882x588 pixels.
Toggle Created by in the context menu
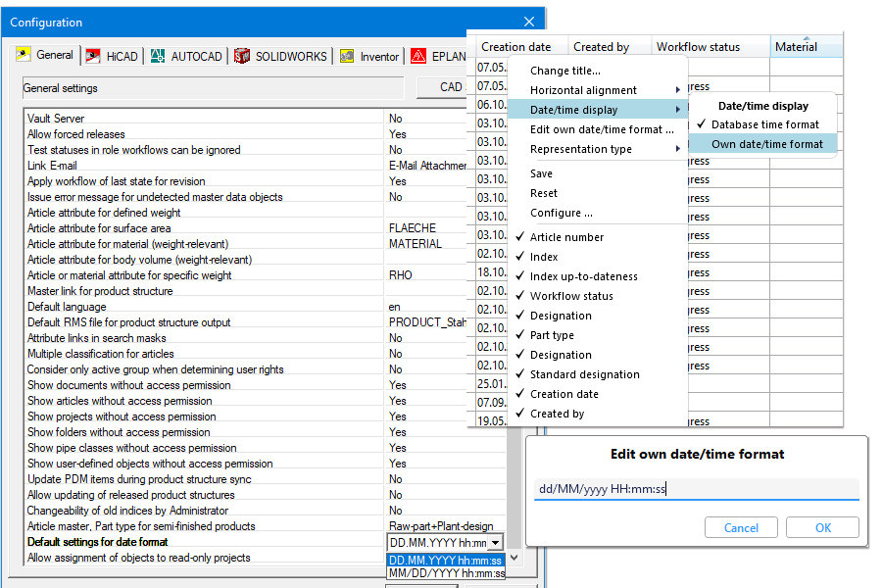[x=557, y=414]
